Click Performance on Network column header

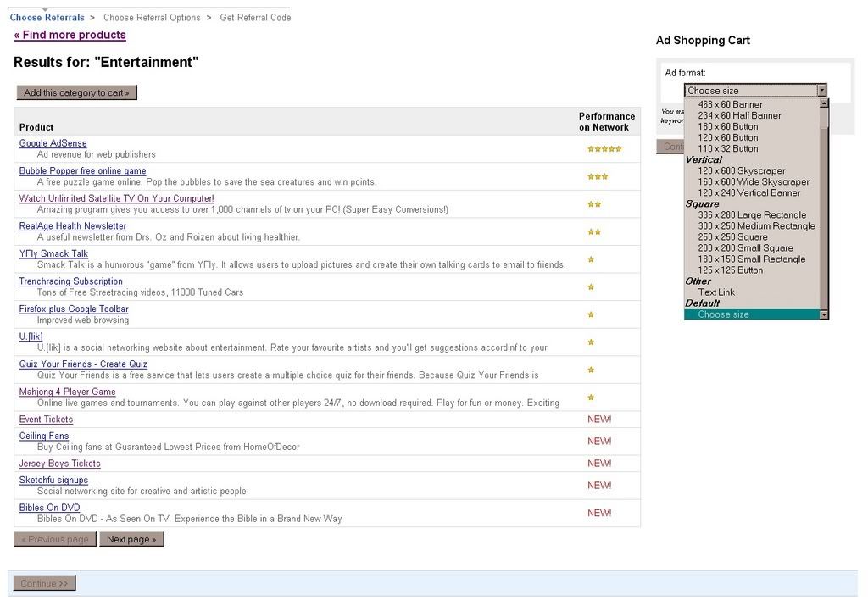click(607, 122)
